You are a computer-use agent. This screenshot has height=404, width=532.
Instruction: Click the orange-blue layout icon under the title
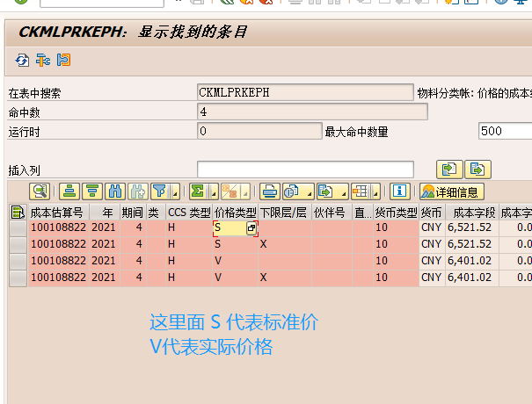click(63, 60)
